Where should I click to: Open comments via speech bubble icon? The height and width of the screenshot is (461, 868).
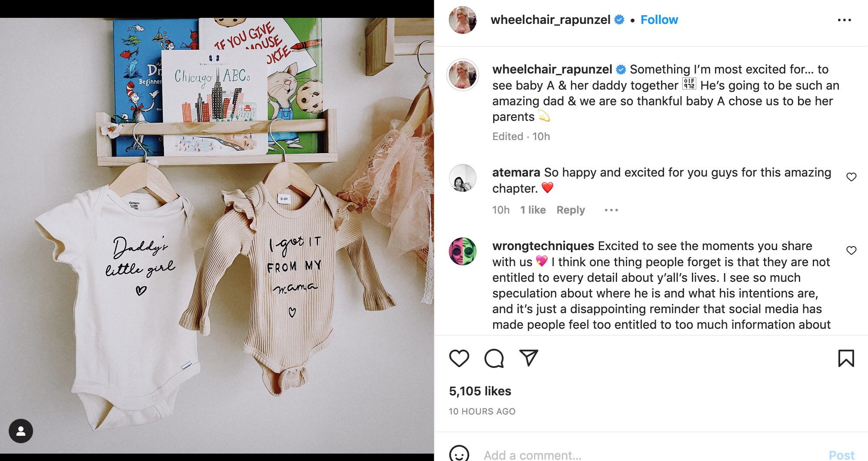click(494, 358)
